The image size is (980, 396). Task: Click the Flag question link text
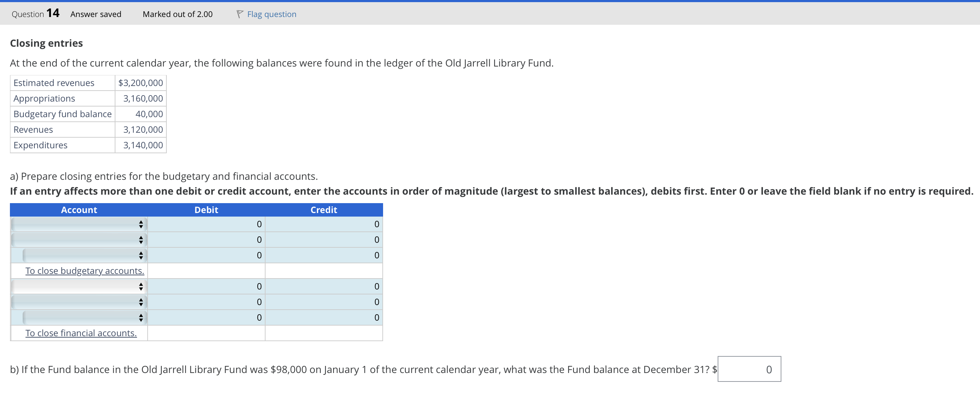(271, 14)
